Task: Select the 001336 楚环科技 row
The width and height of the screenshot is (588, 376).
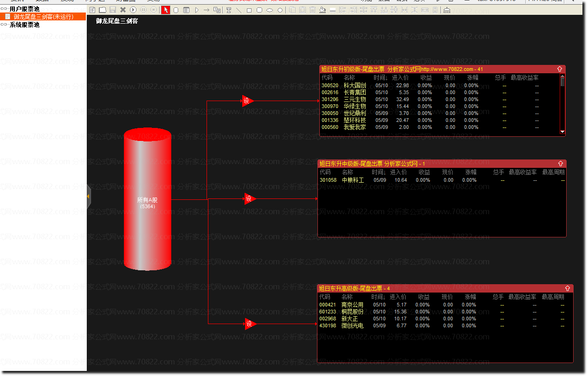Action: (439, 121)
